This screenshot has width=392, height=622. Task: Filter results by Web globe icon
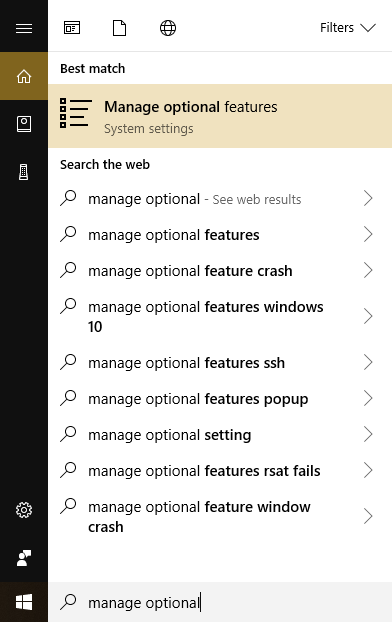pos(168,28)
